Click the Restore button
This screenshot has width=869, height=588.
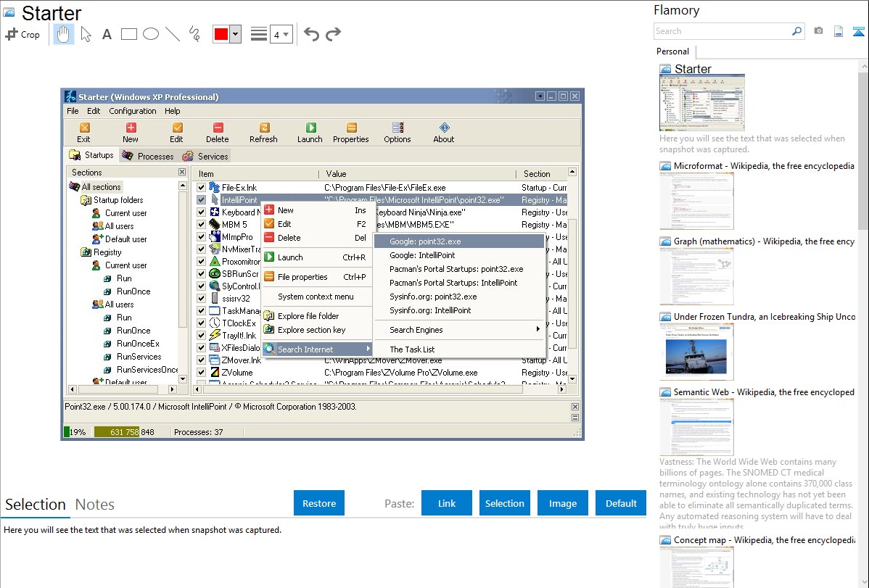click(319, 503)
